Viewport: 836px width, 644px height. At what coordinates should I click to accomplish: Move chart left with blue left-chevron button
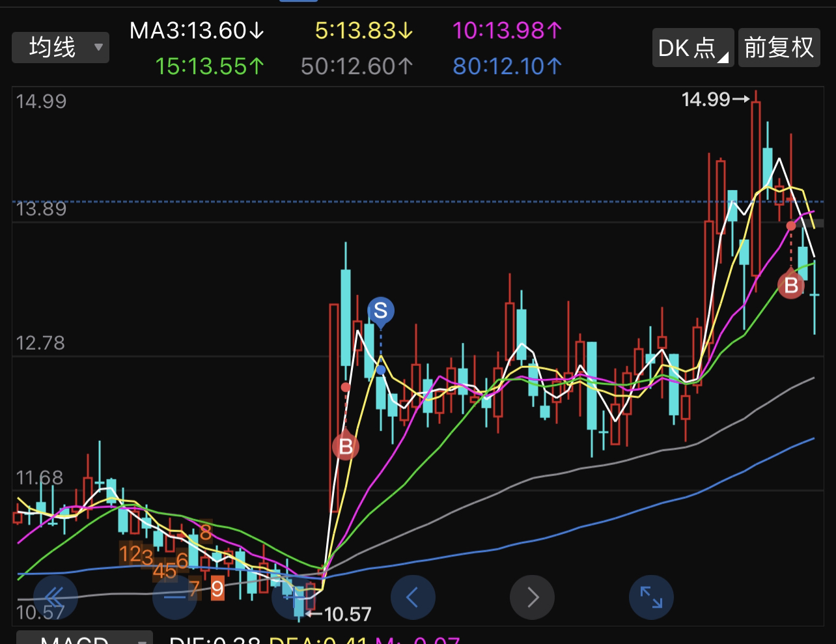point(413,596)
